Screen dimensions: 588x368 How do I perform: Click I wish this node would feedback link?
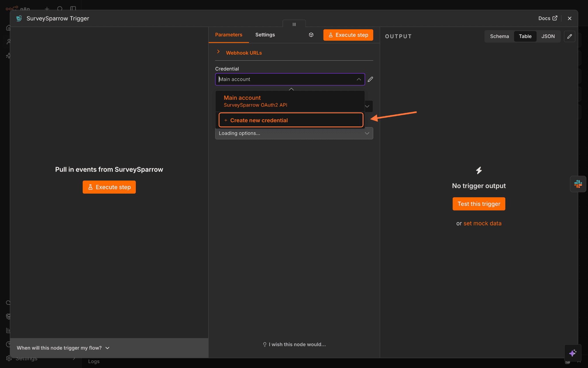point(294,344)
